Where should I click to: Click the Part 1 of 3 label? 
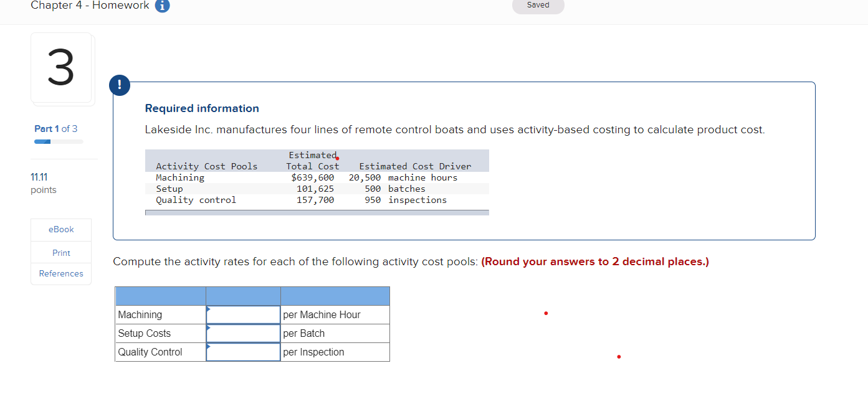[x=55, y=128]
